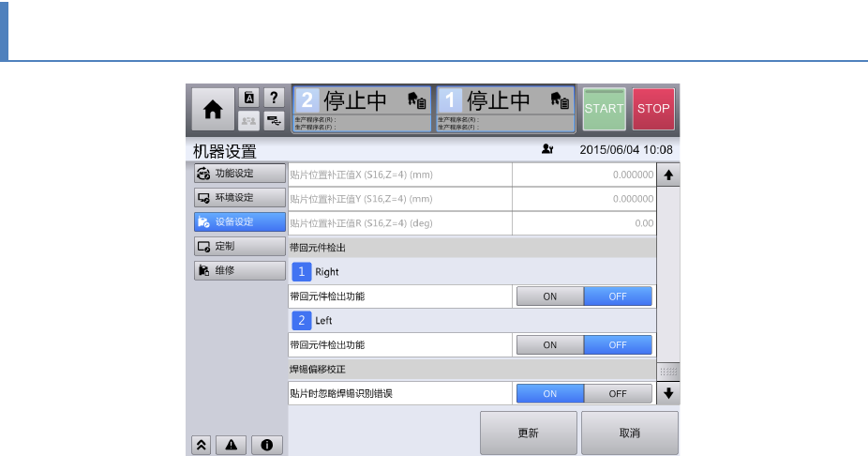Click the 焊锡偏移校正 section header
Screen dimensions: 868x456
472,370
